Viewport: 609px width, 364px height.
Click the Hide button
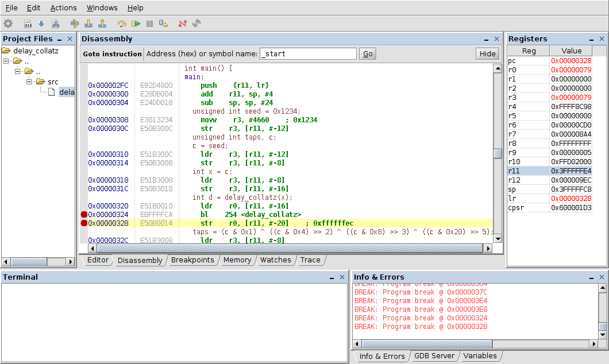487,54
